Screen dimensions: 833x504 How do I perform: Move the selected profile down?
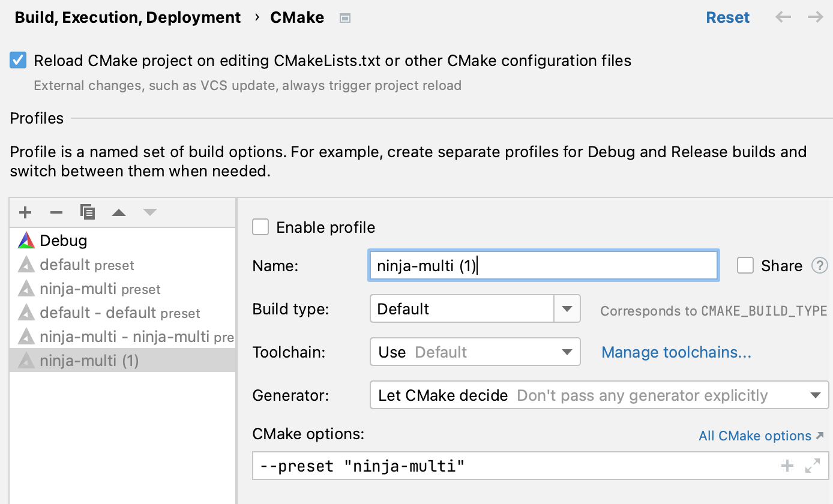150,212
